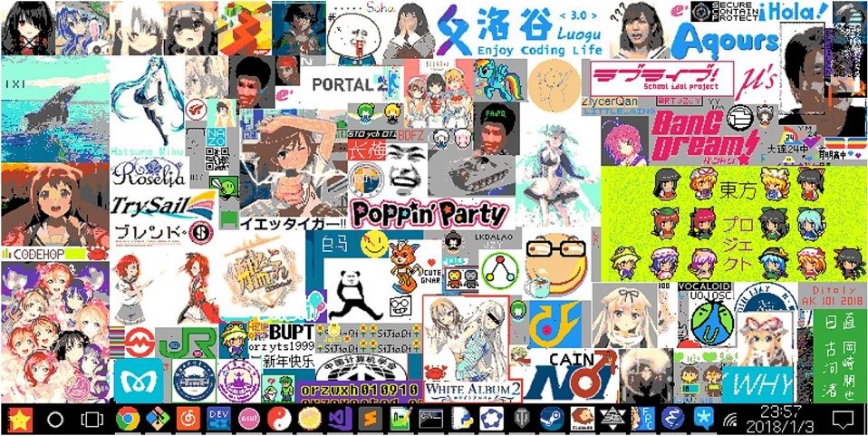868x436 pixels.
Task: Launch the FPC Free Pascal icon
Action: (643, 419)
